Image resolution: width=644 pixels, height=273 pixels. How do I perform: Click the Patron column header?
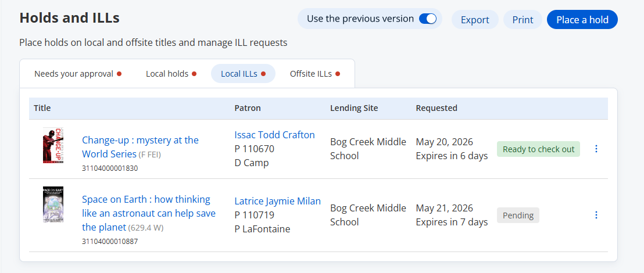click(248, 108)
